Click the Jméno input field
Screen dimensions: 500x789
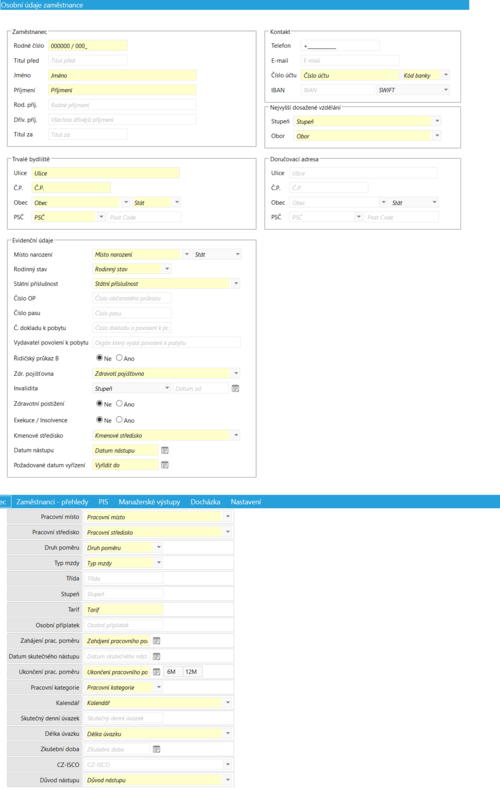click(122, 75)
